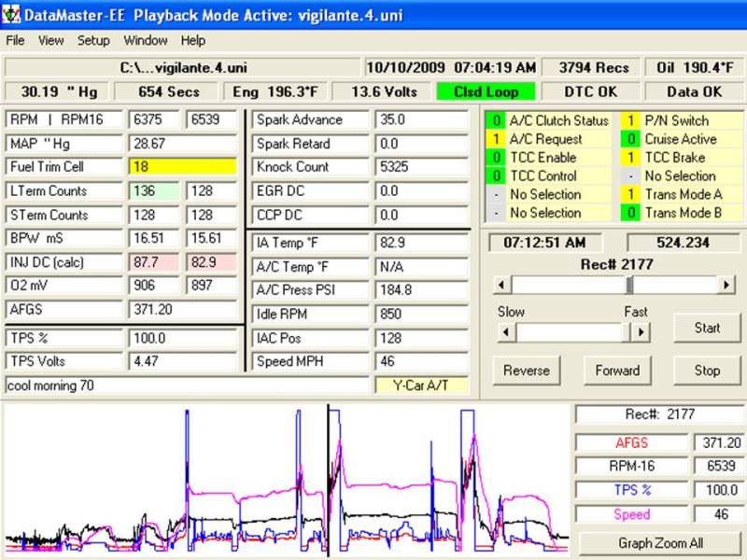Screen dimensions: 747x560
Task: Click the Idle RPM value 850
Action: click(x=422, y=315)
